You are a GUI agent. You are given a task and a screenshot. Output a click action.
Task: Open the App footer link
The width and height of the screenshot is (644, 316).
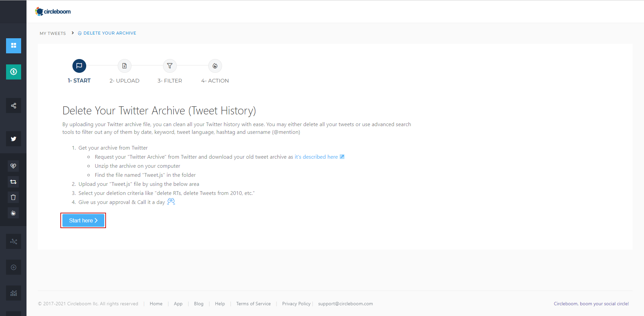[x=178, y=304]
